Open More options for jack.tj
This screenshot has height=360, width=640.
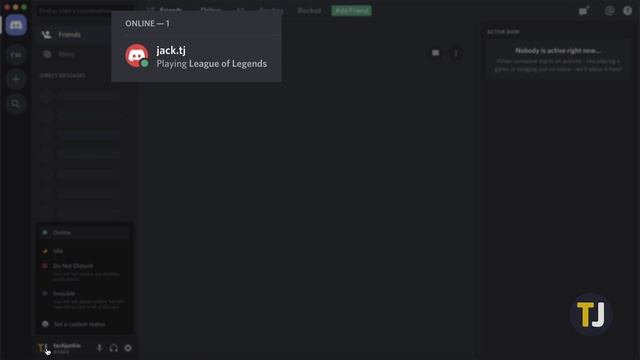pos(456,53)
